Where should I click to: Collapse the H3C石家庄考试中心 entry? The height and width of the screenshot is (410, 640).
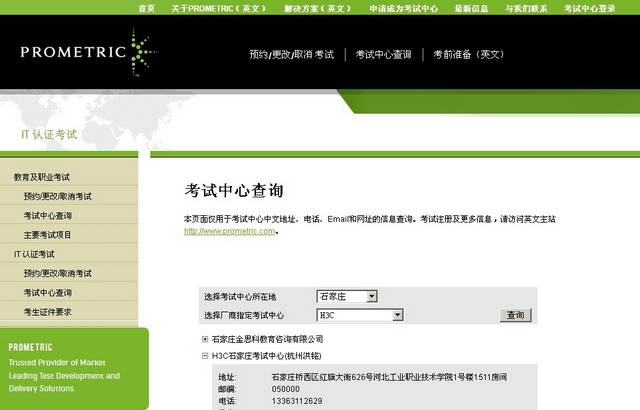(x=205, y=356)
